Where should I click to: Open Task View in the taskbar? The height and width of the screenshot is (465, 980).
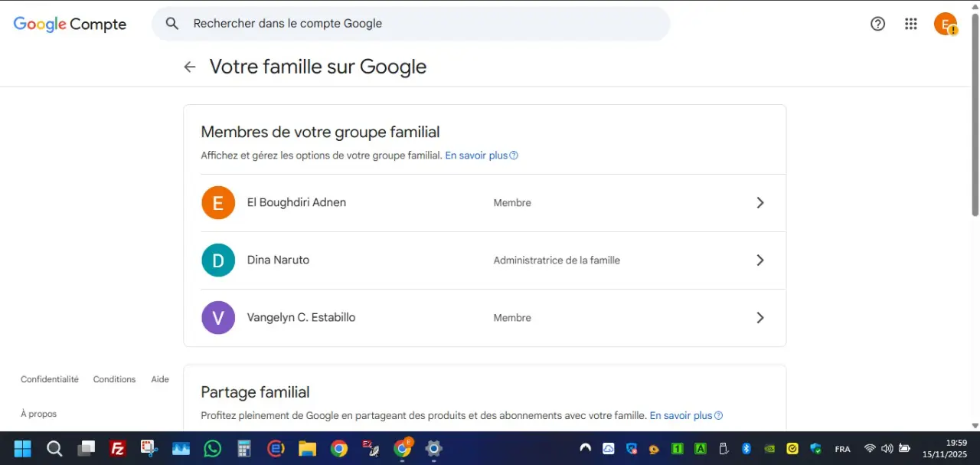click(x=86, y=449)
